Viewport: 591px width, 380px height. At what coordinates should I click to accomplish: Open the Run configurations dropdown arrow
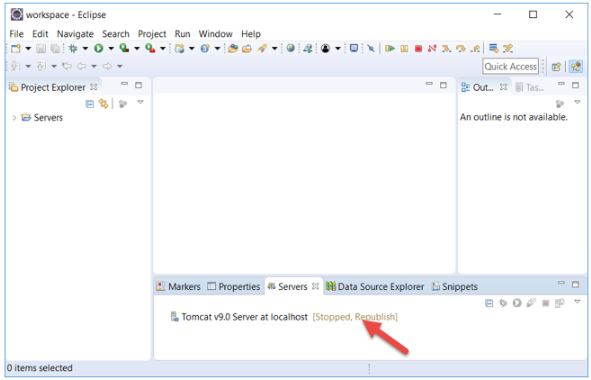tap(111, 49)
